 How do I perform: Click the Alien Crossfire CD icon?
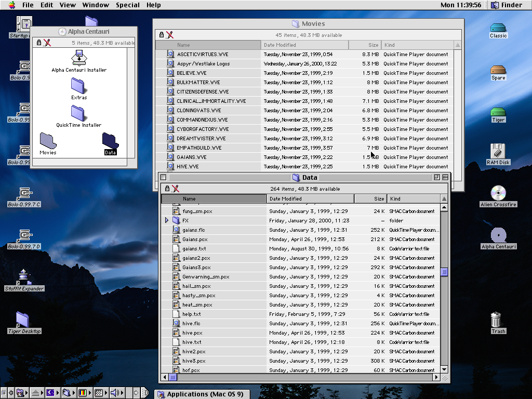(x=498, y=193)
